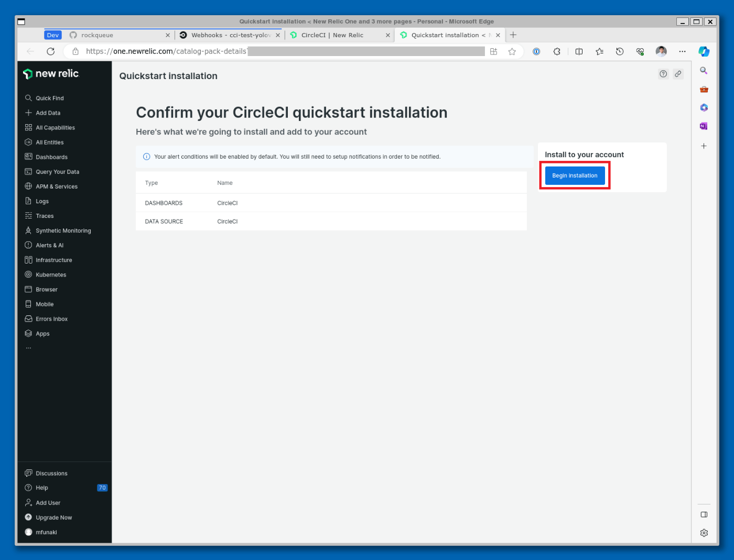This screenshot has width=734, height=560.
Task: Open Logs in sidebar
Action: 42,201
